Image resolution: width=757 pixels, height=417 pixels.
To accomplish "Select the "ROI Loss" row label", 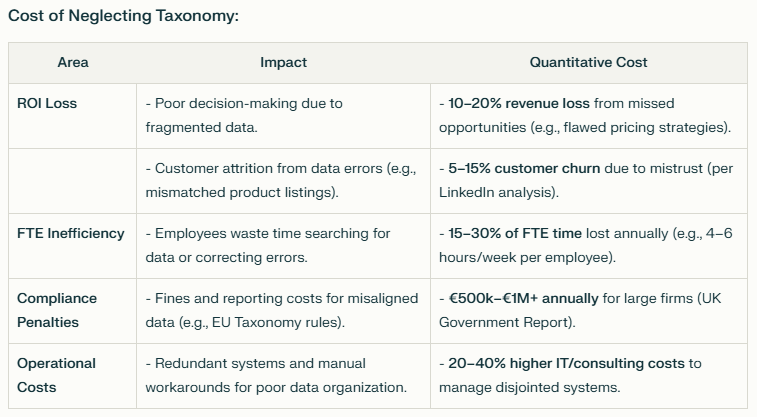I will pos(47,102).
